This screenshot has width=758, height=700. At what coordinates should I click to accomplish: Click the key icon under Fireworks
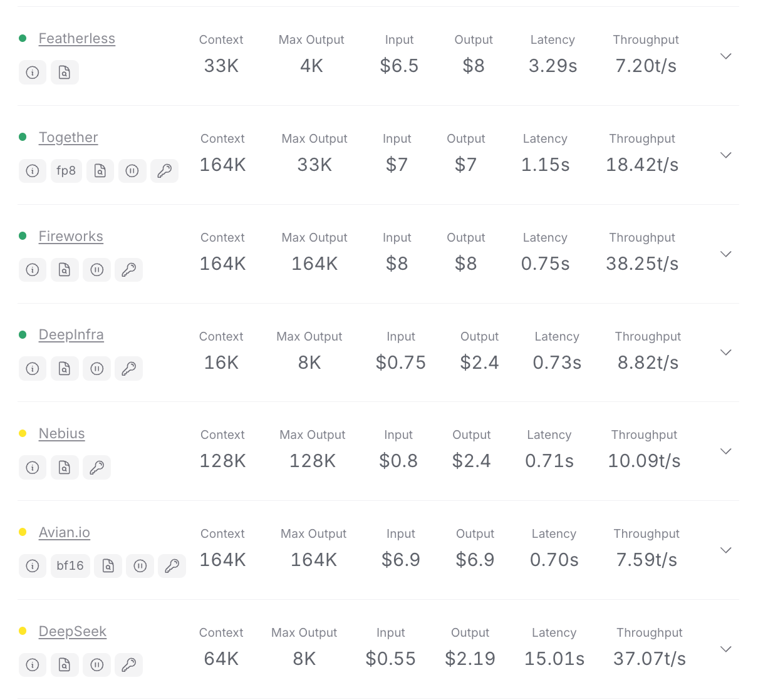tap(128, 270)
